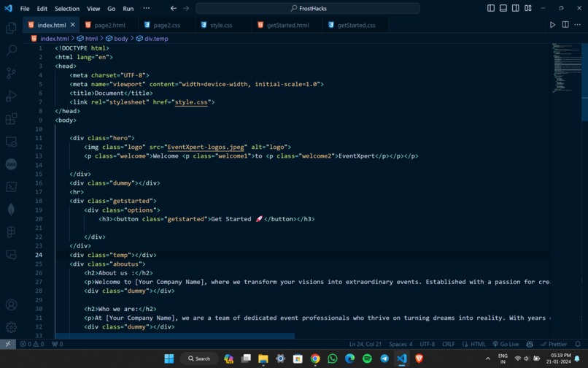Open the View menu
Image resolution: width=588 pixels, height=368 pixels.
click(x=93, y=9)
